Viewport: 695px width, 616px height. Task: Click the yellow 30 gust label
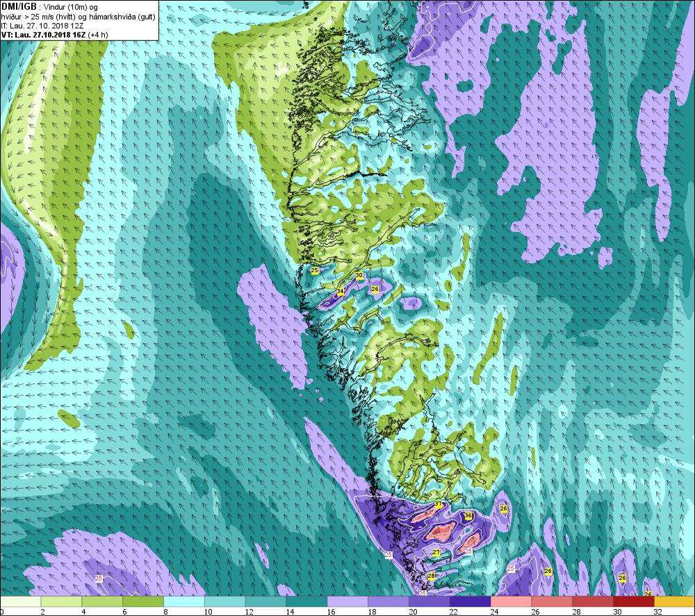pyautogui.click(x=359, y=275)
